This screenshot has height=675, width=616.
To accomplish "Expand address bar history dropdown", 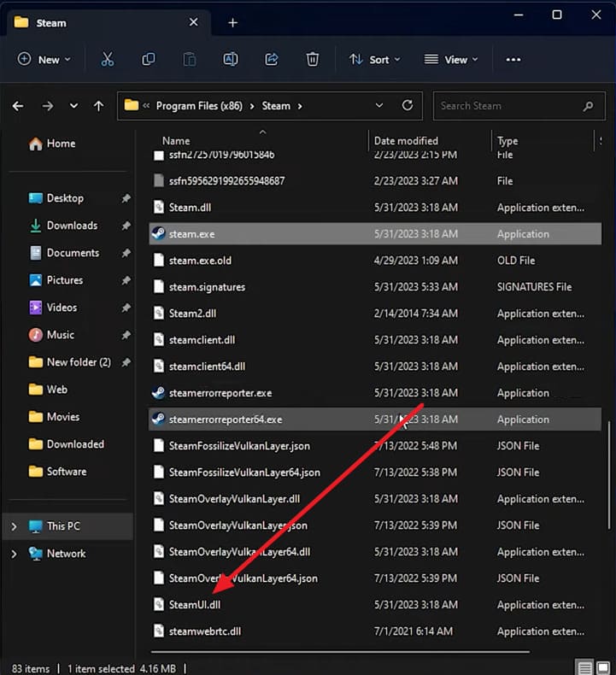I will (x=378, y=105).
